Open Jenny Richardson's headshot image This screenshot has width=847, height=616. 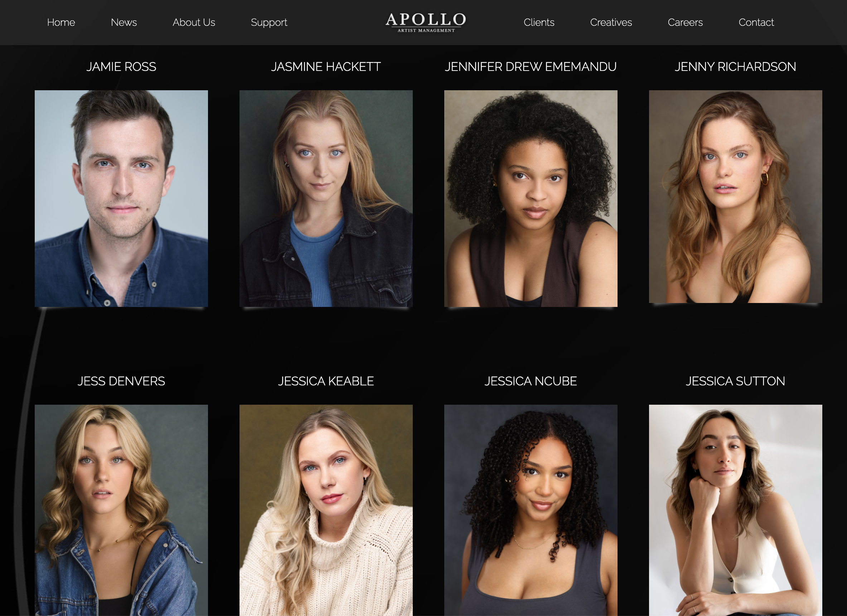pyautogui.click(x=735, y=197)
